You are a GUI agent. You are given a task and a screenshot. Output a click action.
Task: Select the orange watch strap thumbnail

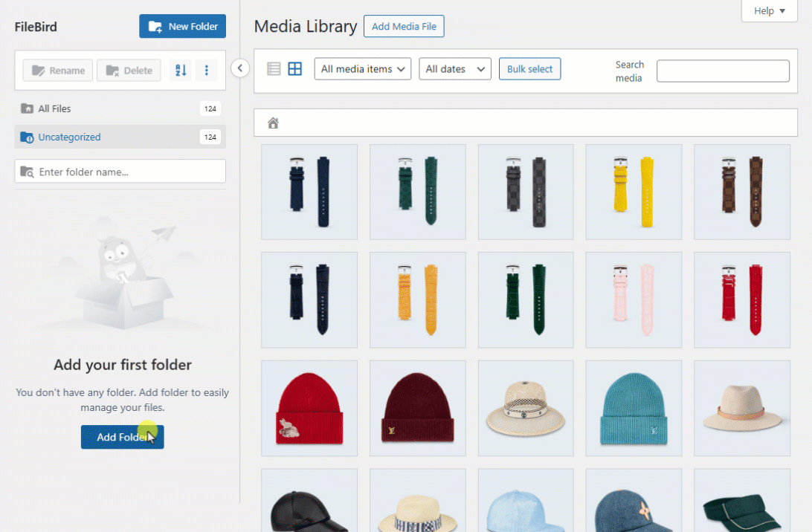(417, 300)
